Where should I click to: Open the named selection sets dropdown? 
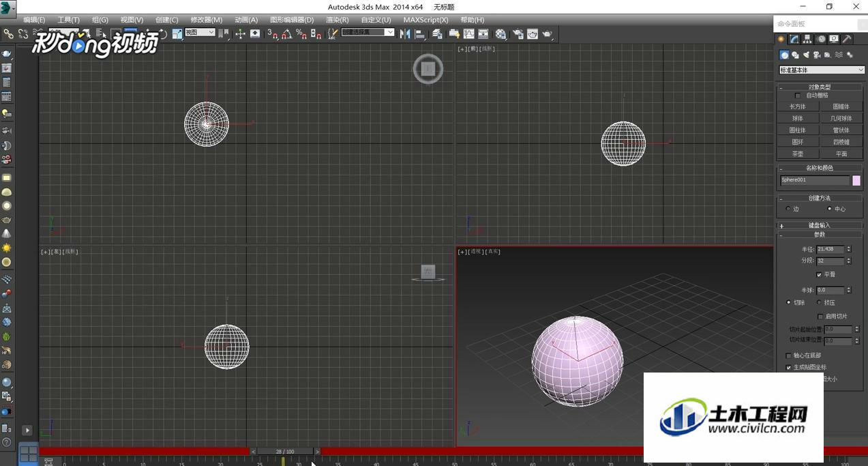click(x=368, y=32)
